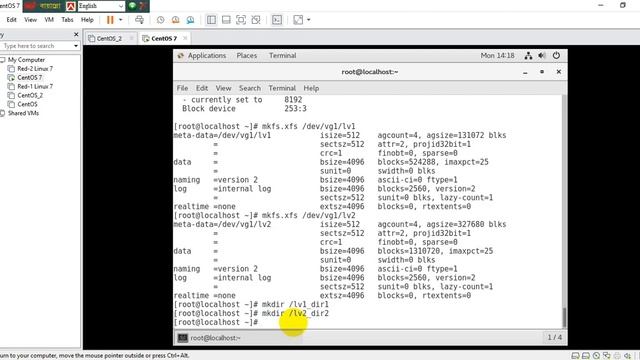This screenshot has height=360, width=640.
Task: Click the CD/DVD drive status icon
Action: (x=596, y=356)
